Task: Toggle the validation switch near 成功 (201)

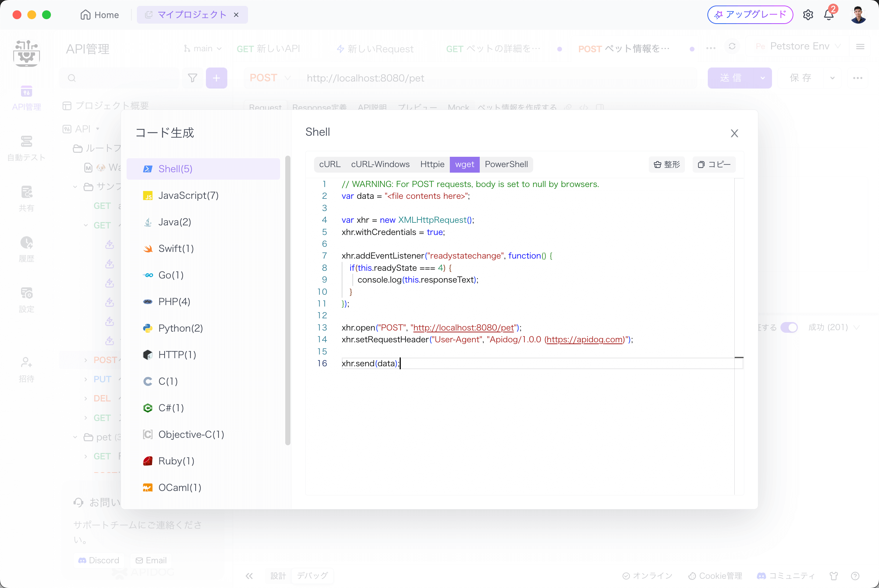Action: (x=789, y=327)
